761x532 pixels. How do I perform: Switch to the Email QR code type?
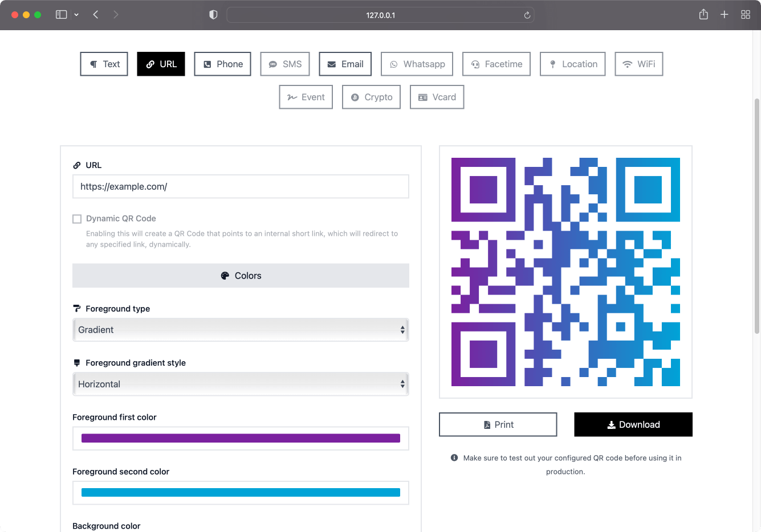[345, 64]
